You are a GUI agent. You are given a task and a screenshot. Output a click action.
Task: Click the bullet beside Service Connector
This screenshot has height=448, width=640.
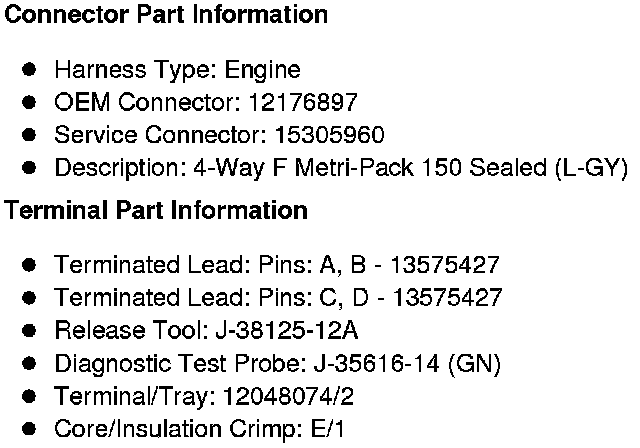(x=29, y=135)
